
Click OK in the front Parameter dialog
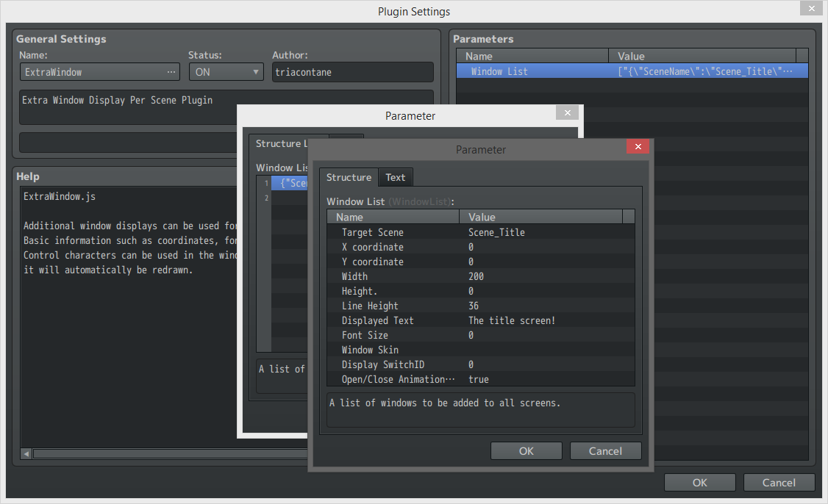(x=526, y=450)
